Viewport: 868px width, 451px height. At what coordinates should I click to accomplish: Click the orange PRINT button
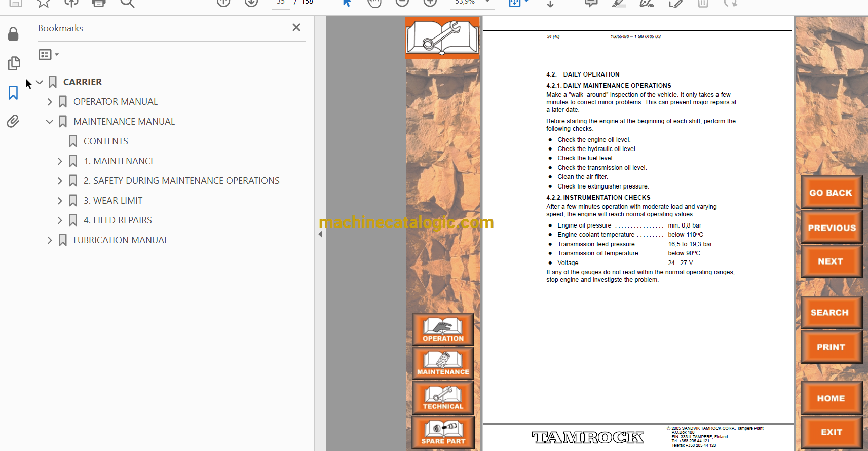coord(831,347)
